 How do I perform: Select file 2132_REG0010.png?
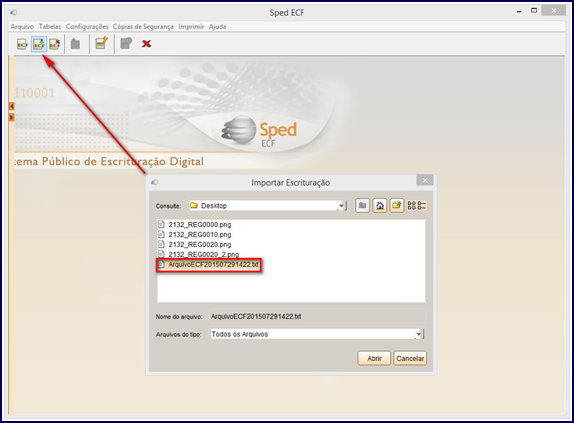click(x=200, y=234)
